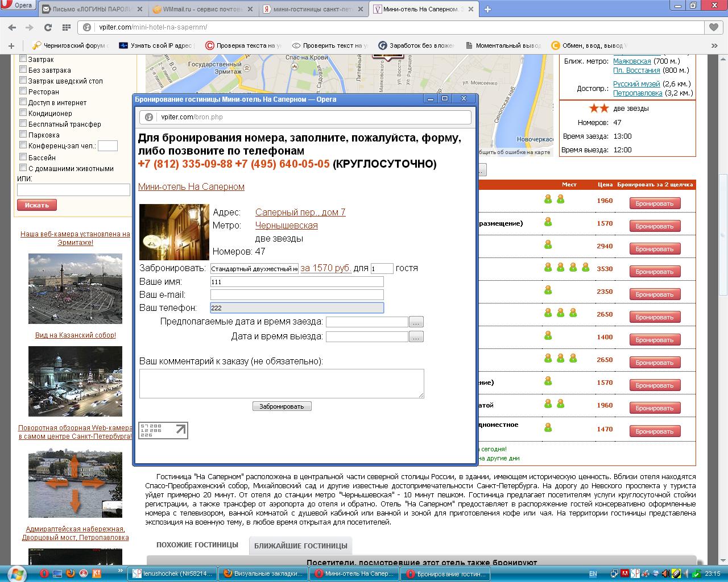Click the visitor counter icon in popup
The image size is (728, 582).
pos(163,430)
